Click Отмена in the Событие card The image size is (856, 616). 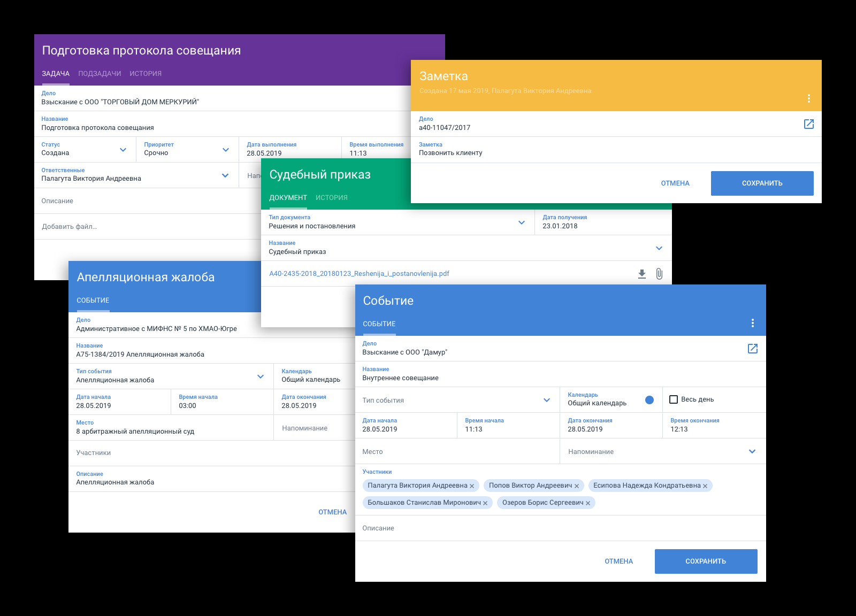(x=619, y=561)
